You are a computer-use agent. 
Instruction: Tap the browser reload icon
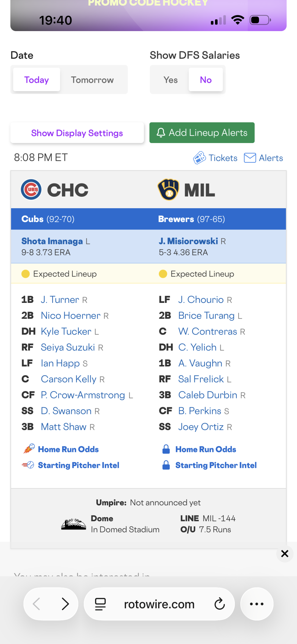pyautogui.click(x=219, y=604)
